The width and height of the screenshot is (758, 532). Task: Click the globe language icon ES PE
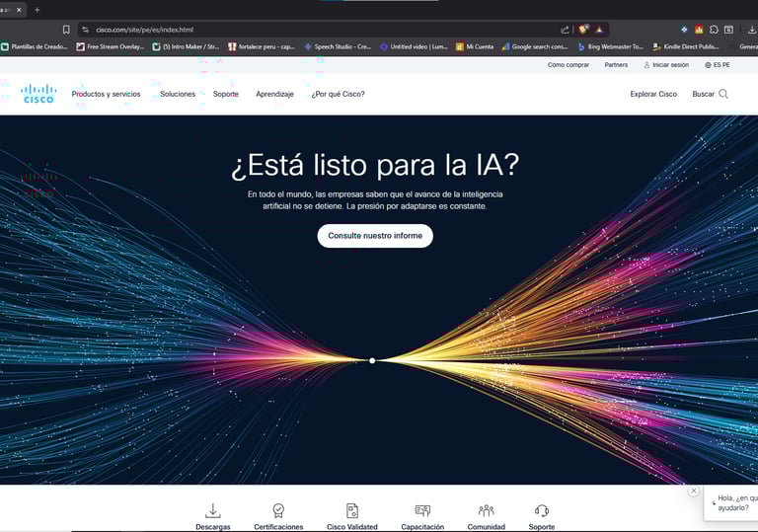(709, 65)
